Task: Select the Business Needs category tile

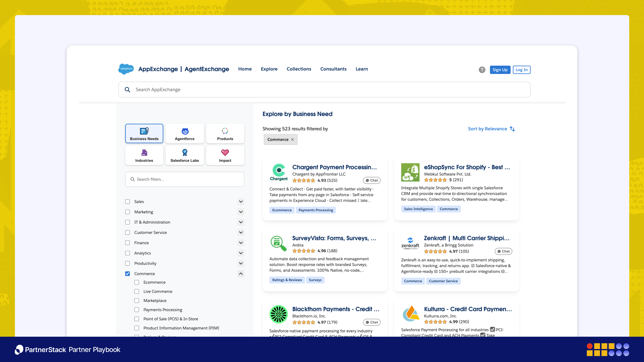Action: pos(144,133)
